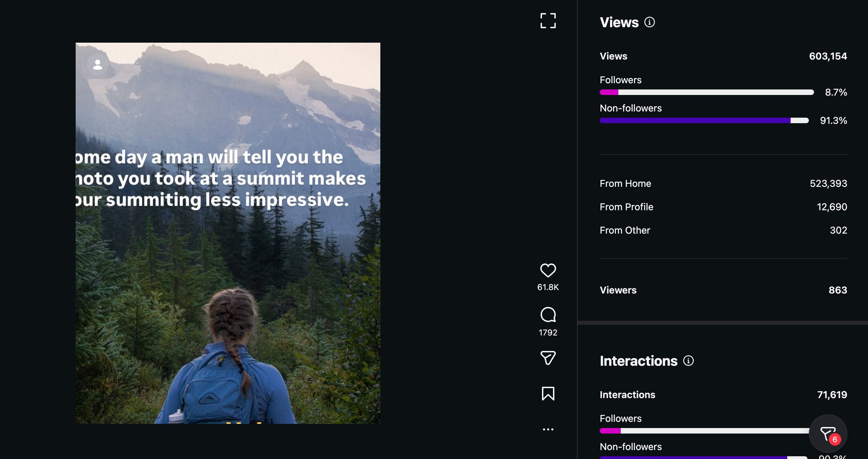The width and height of the screenshot is (868, 459).
Task: Click the Views followers 8.7% progress bar
Action: [707, 92]
